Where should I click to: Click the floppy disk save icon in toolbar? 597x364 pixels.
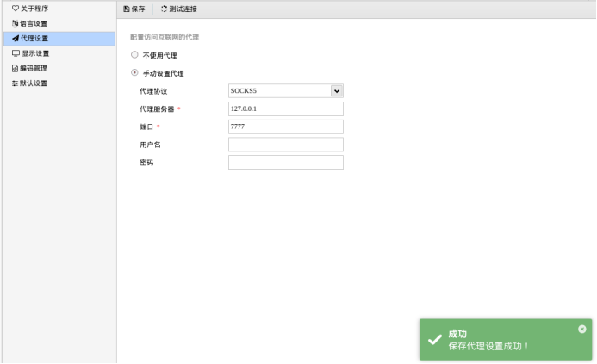(127, 9)
